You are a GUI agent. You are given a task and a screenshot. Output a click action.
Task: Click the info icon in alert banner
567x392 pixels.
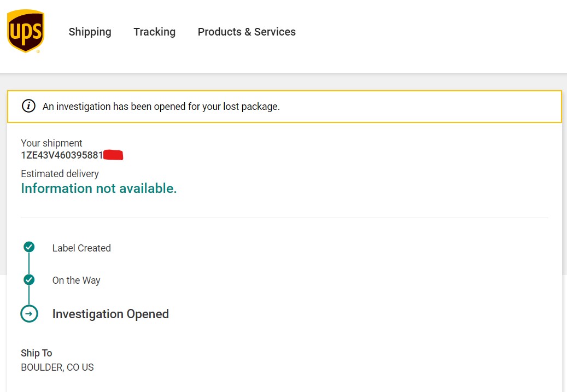coord(28,106)
